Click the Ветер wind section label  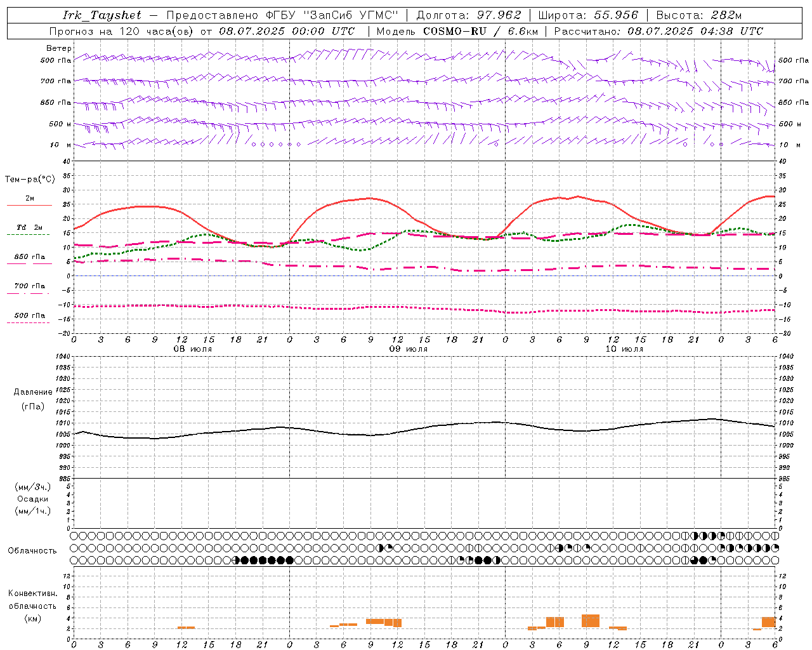(x=59, y=48)
